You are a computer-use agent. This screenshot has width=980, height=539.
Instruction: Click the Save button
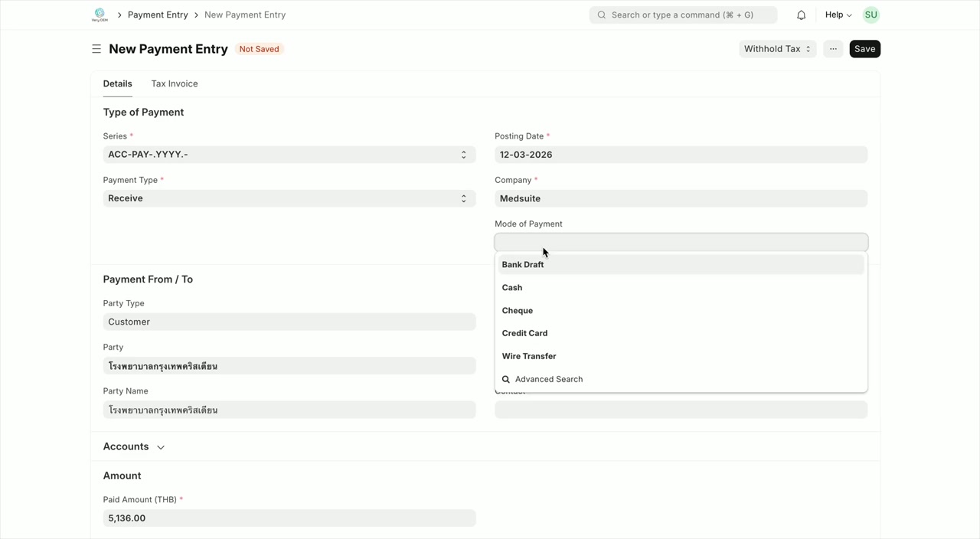pyautogui.click(x=864, y=49)
